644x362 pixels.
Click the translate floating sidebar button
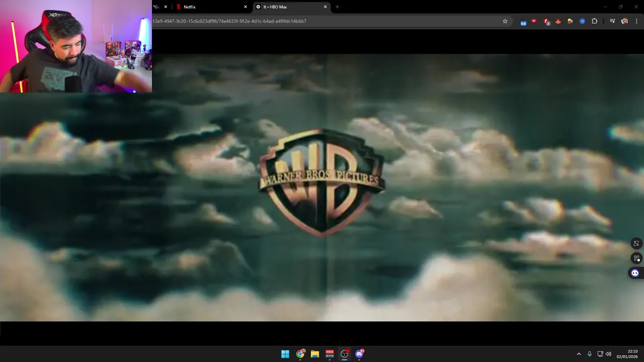click(x=636, y=244)
